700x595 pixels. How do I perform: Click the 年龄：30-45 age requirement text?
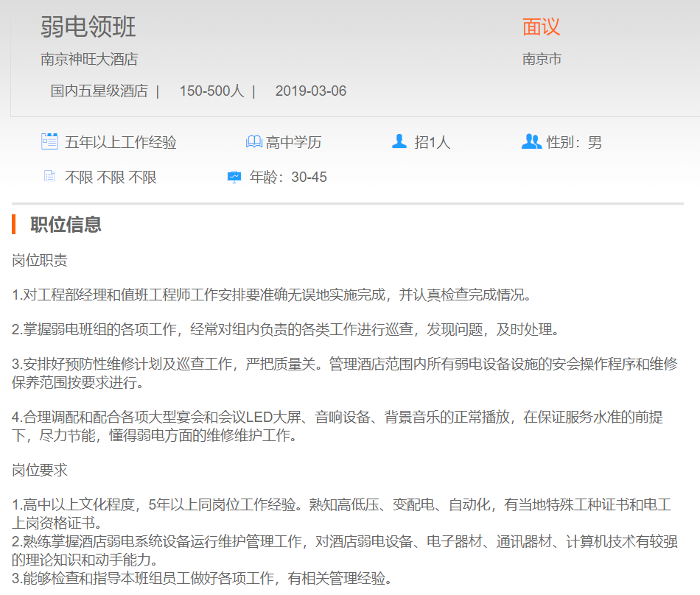point(288,177)
